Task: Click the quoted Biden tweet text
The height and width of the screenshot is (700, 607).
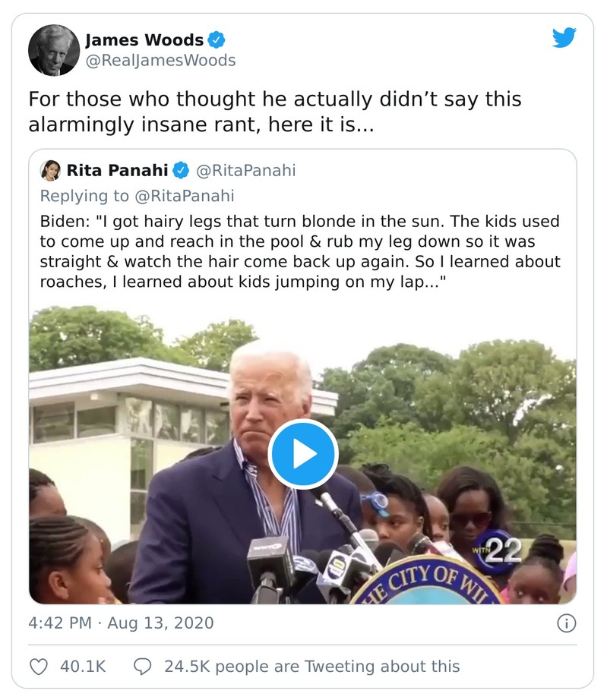Action: [x=299, y=251]
